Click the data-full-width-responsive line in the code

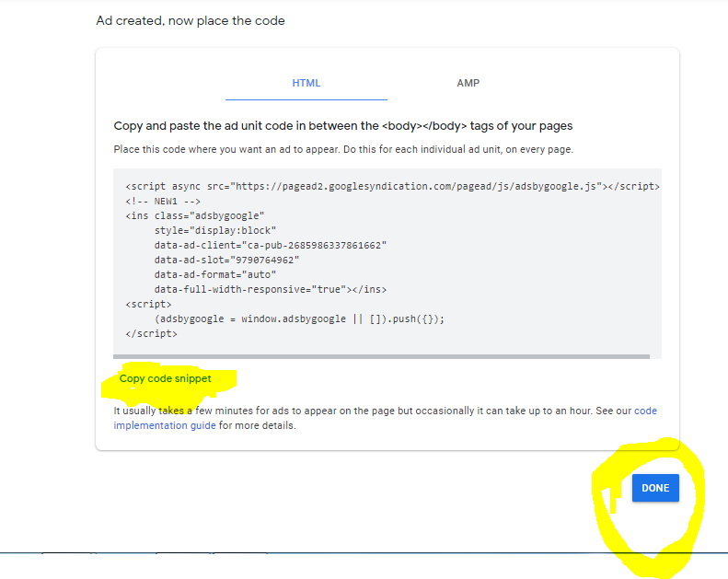[x=271, y=289]
